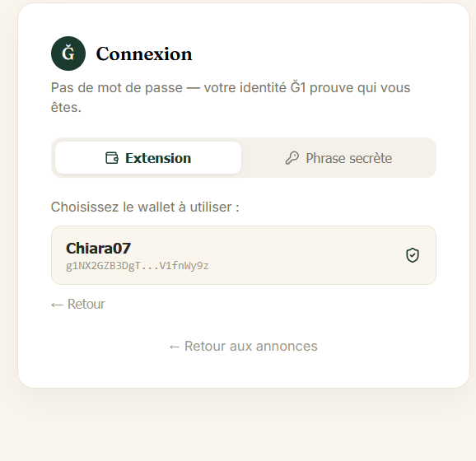Click the Connexion heading
Viewport: 476px width, 461px height.
(x=144, y=54)
